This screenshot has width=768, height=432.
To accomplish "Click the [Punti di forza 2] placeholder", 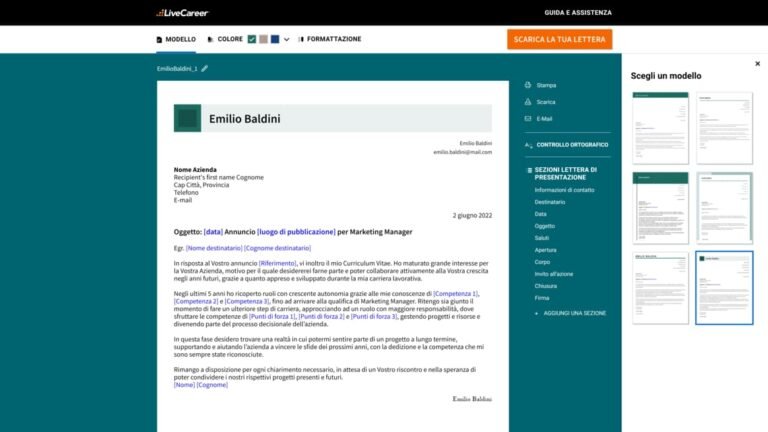I will pyautogui.click(x=321, y=316).
